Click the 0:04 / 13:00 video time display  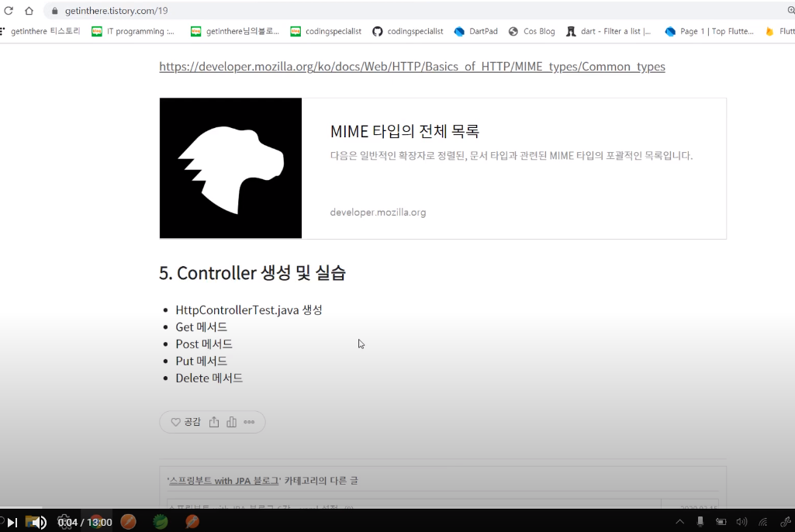(85, 523)
